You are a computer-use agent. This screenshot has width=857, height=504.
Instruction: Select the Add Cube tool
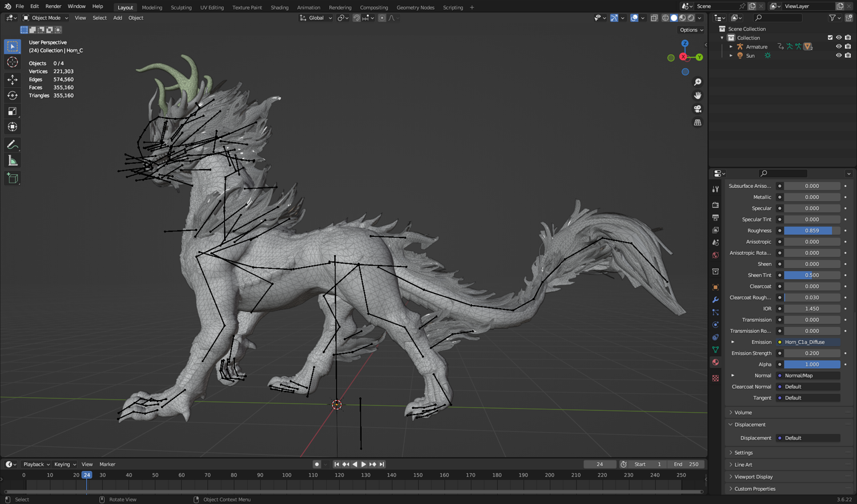click(13, 179)
